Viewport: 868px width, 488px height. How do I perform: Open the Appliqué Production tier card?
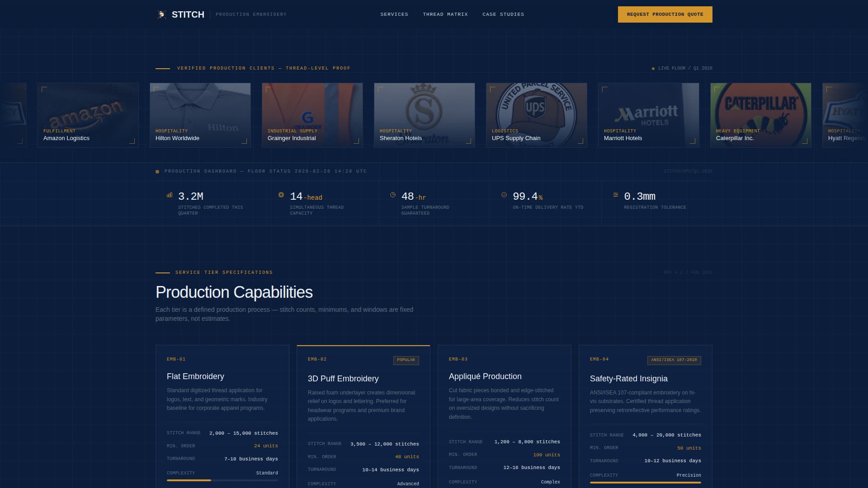click(x=504, y=416)
